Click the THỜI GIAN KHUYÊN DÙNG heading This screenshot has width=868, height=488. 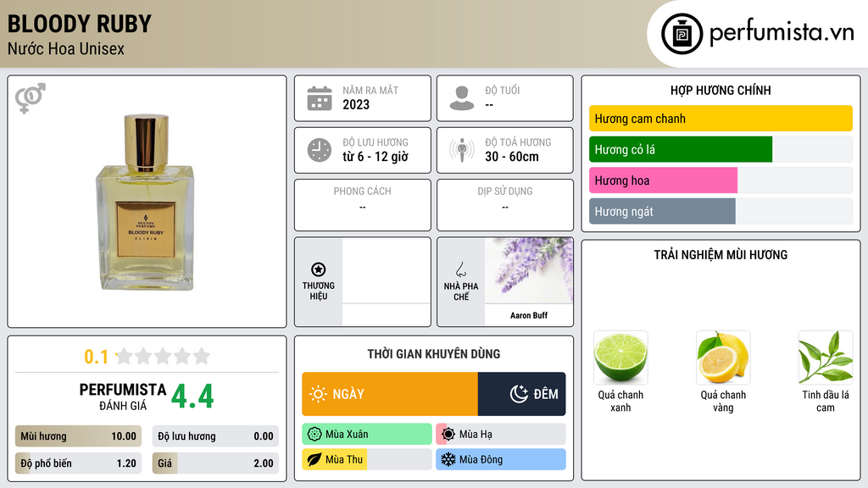coord(434,354)
